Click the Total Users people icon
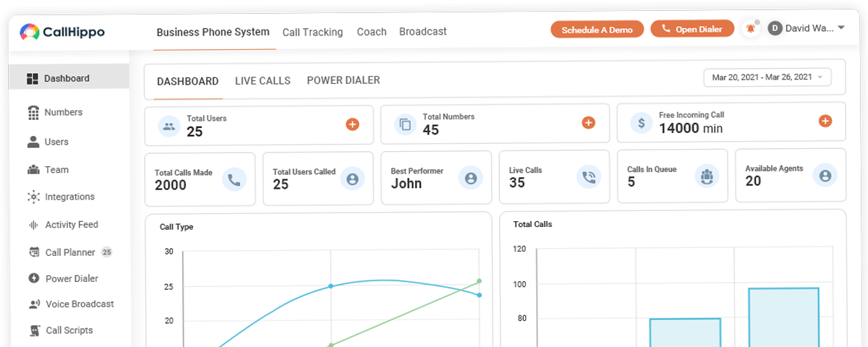This screenshot has height=347, width=868. [x=169, y=126]
